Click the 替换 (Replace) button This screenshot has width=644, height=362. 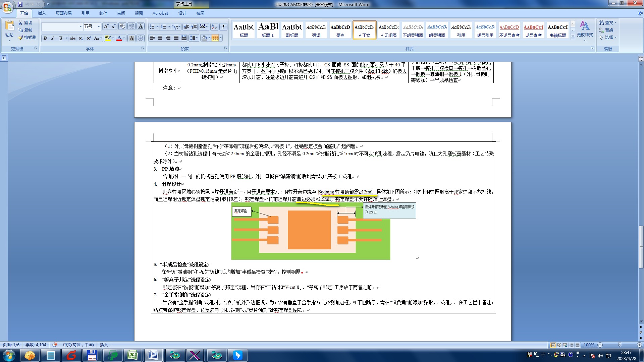click(606, 30)
